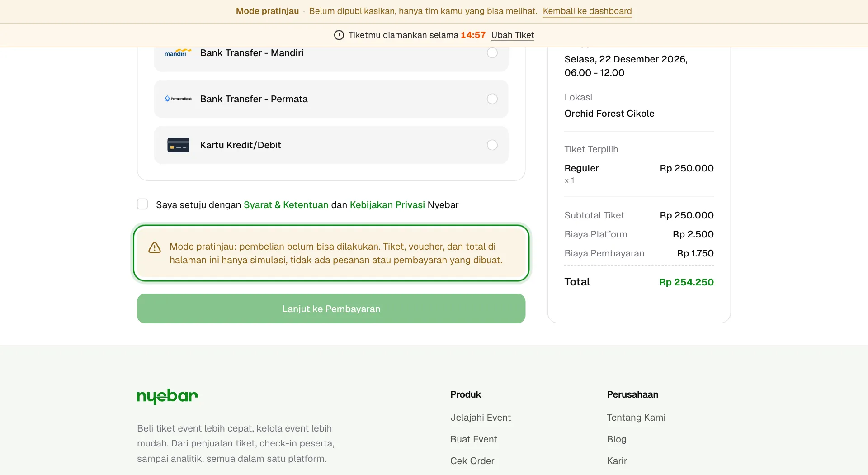Open Kebijakan Privasi link
The height and width of the screenshot is (475, 868).
[387, 204]
